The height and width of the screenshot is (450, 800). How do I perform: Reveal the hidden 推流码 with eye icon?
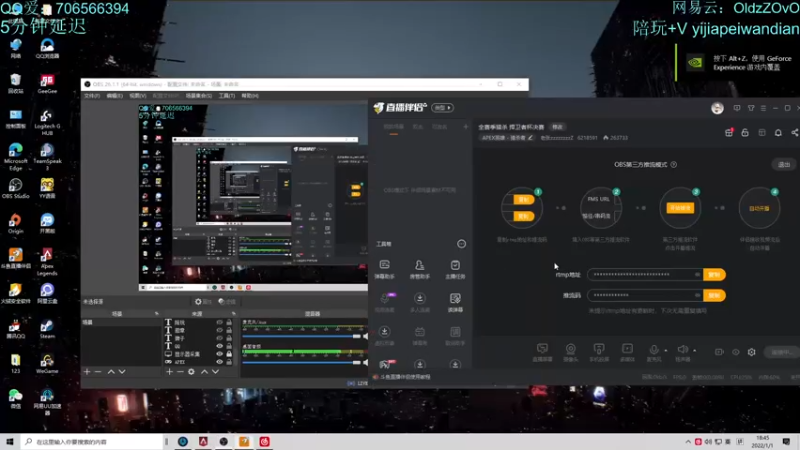(697, 295)
